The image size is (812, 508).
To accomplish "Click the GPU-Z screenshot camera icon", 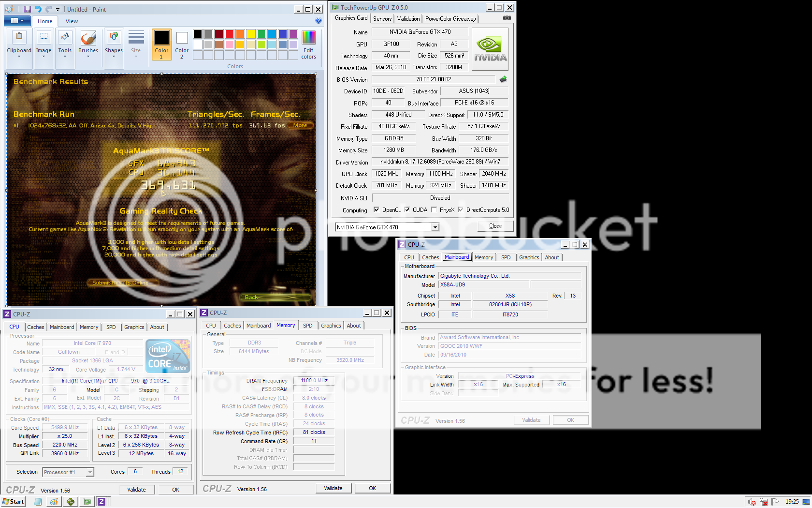I will pos(507,18).
